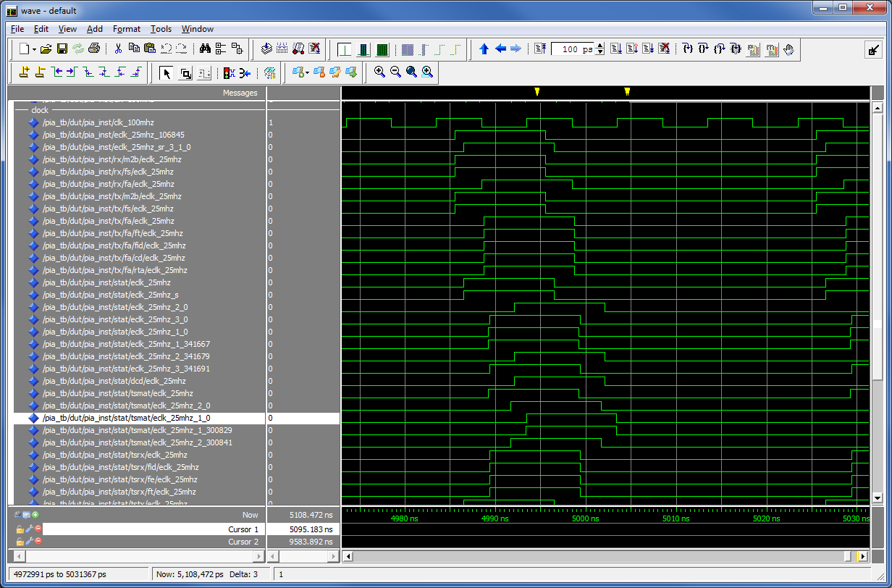The image size is (892, 588).
Task: Click the Zoom Full icon
Action: click(x=411, y=72)
